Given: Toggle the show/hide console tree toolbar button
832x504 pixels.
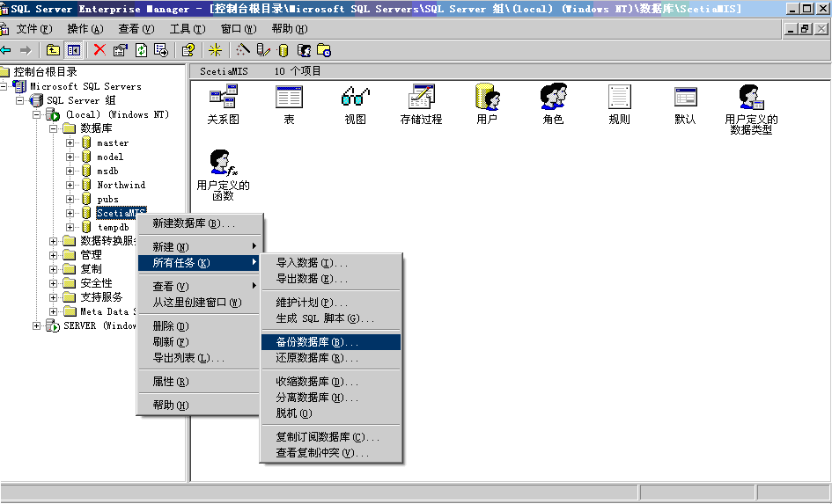Looking at the screenshot, I should 74,50.
